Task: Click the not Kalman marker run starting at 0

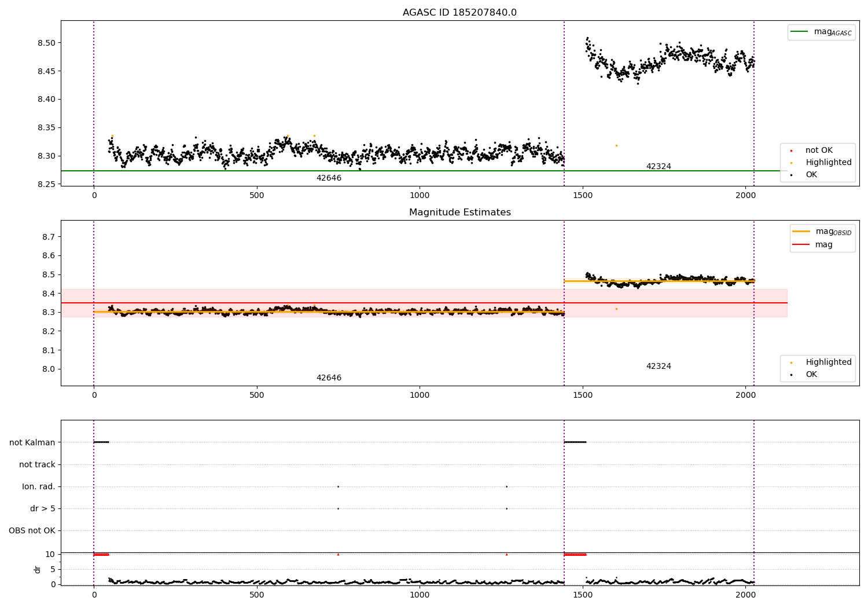Action: coord(101,442)
